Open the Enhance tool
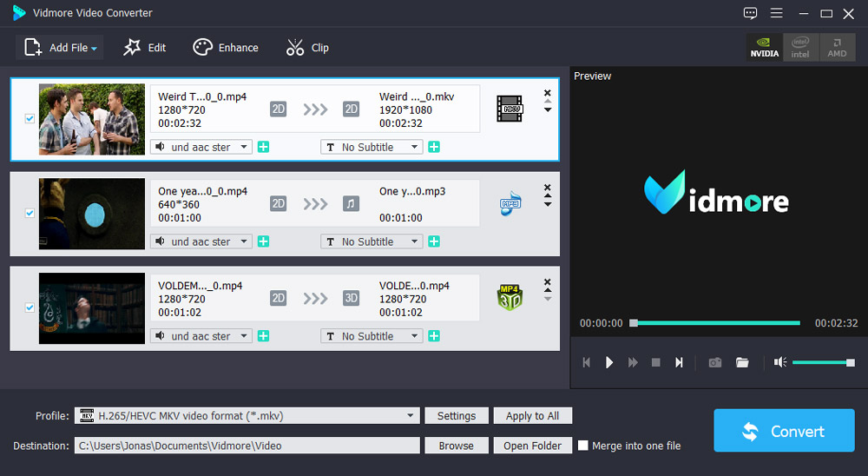868x476 pixels. point(226,48)
